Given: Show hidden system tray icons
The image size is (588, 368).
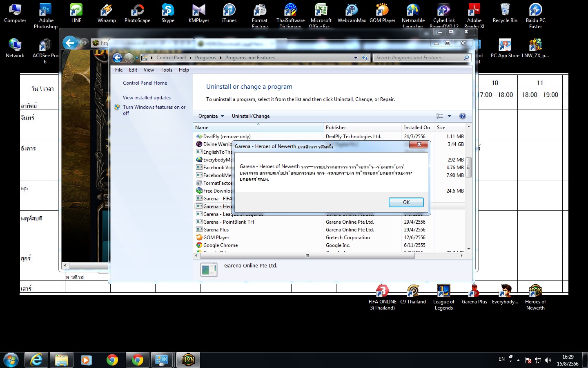Looking at the screenshot, I should point(519,360).
